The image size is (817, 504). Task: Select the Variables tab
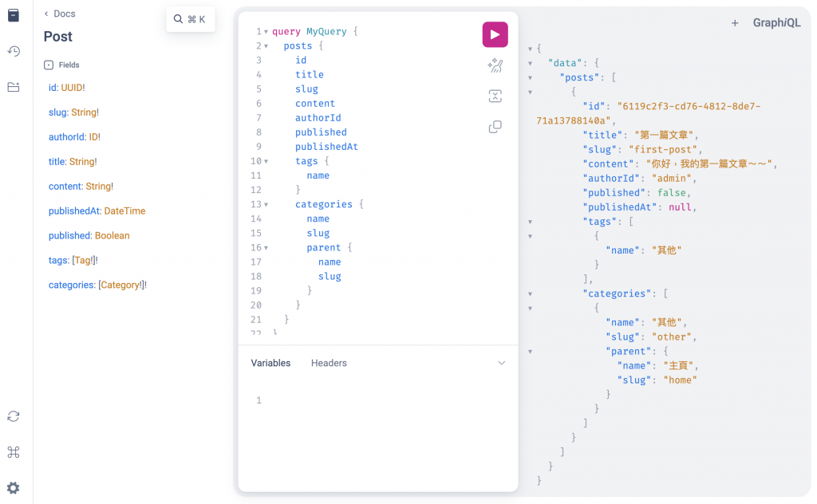(270, 363)
